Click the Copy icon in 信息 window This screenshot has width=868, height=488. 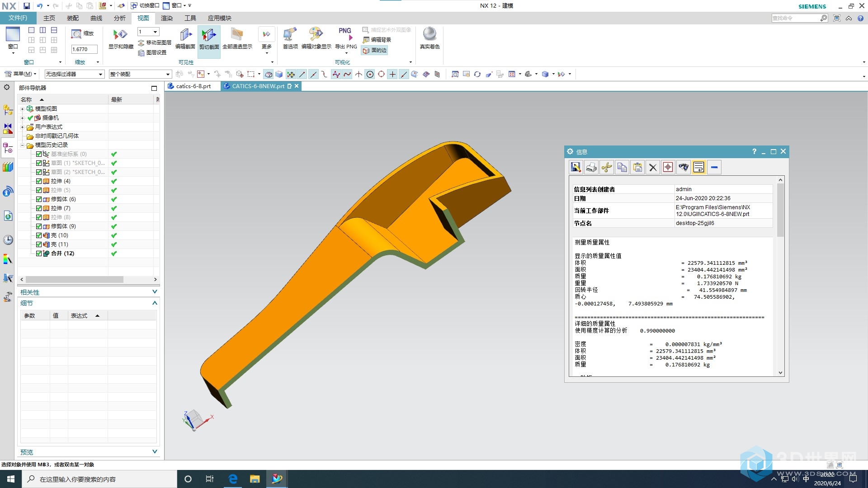(622, 168)
